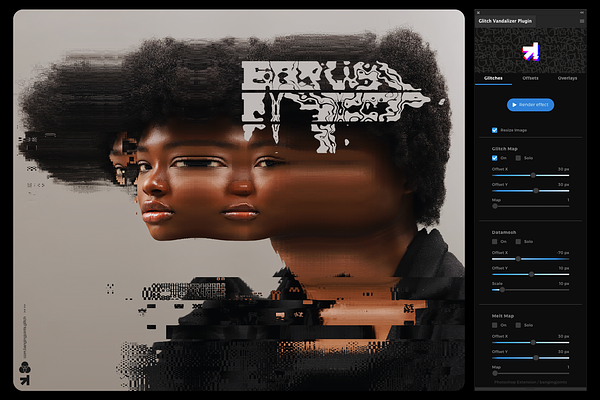Enable the Datamosh On checkbox

point(494,241)
